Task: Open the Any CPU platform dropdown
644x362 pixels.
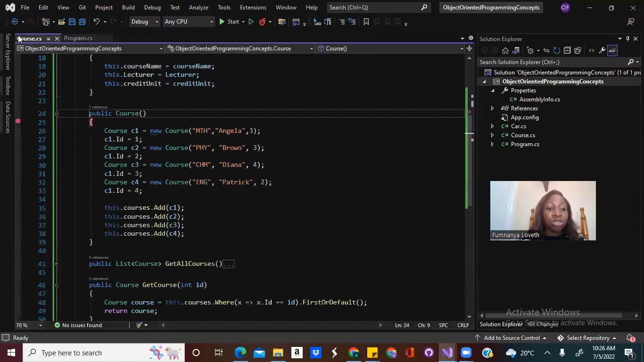Action: [x=189, y=22]
